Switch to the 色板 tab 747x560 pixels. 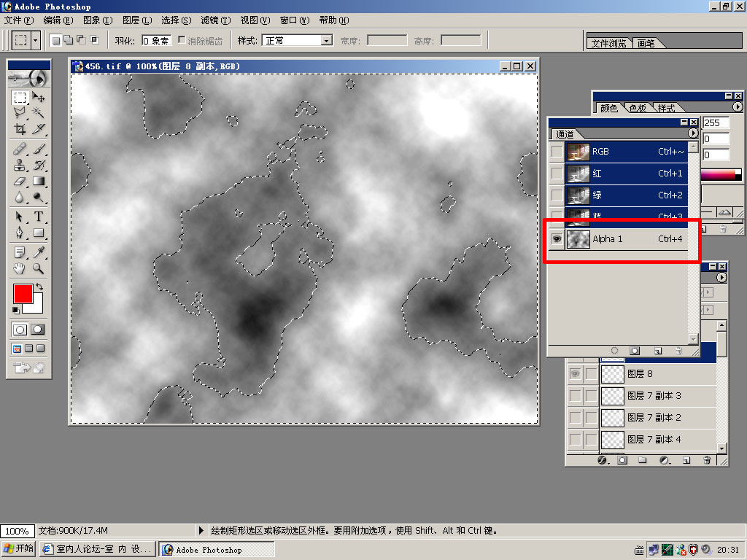(638, 108)
